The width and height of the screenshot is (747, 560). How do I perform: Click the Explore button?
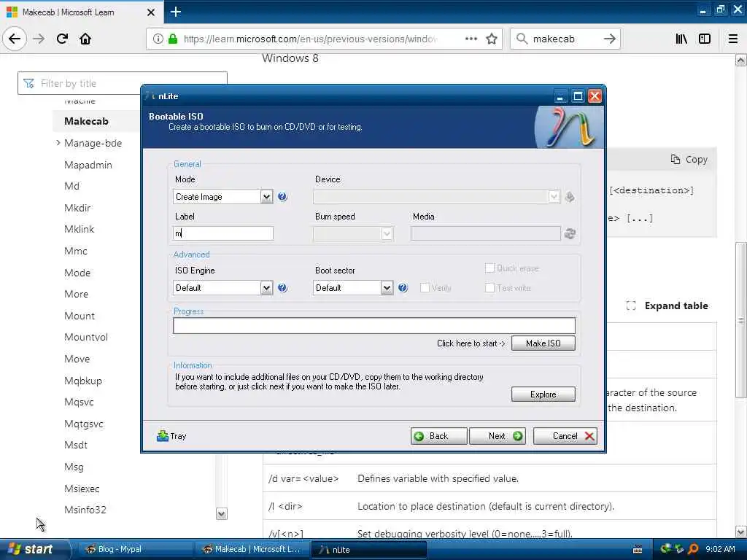coord(543,394)
